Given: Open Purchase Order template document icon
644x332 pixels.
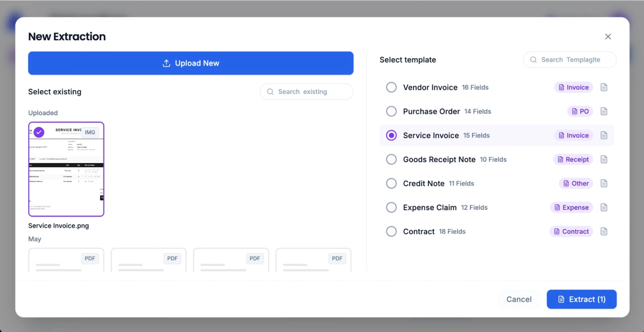Looking at the screenshot, I should point(604,111).
